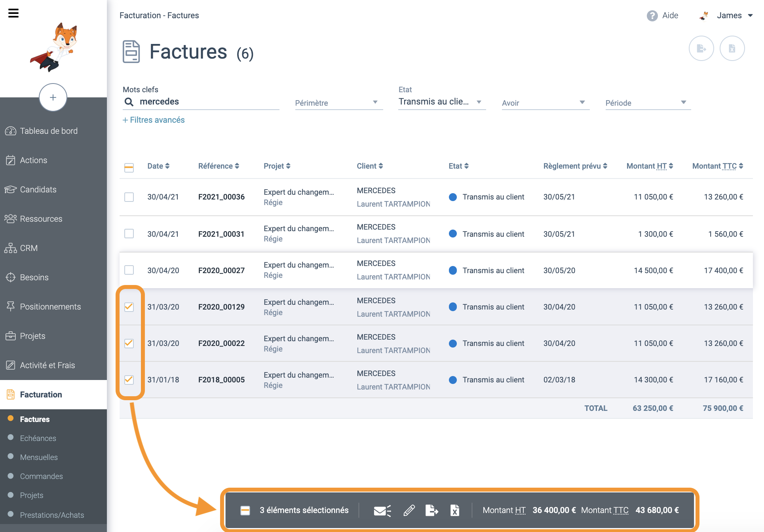Sort by Etat column header
Screen dimensions: 764x532
(458, 166)
